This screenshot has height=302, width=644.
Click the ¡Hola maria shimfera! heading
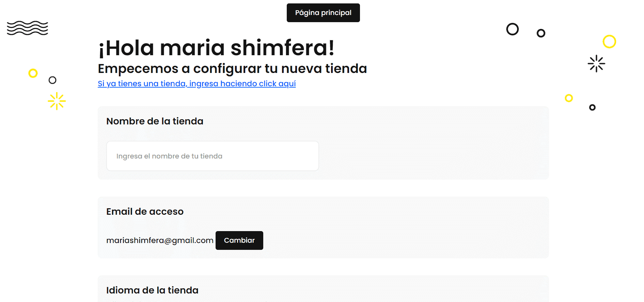217,48
